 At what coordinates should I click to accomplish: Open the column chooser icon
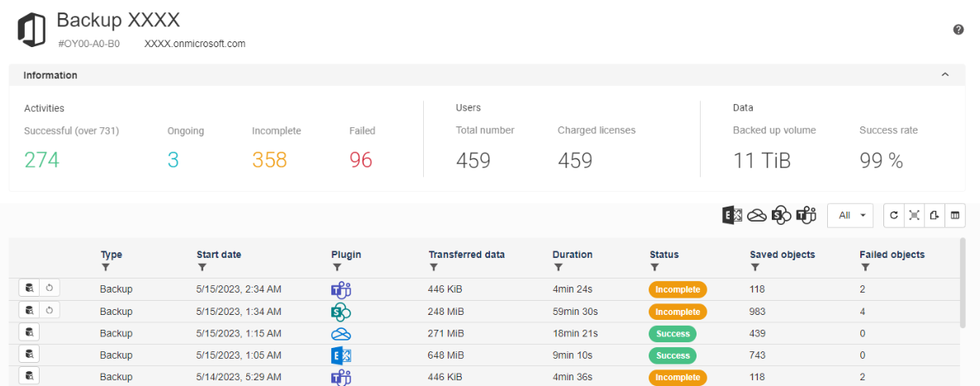point(955,215)
